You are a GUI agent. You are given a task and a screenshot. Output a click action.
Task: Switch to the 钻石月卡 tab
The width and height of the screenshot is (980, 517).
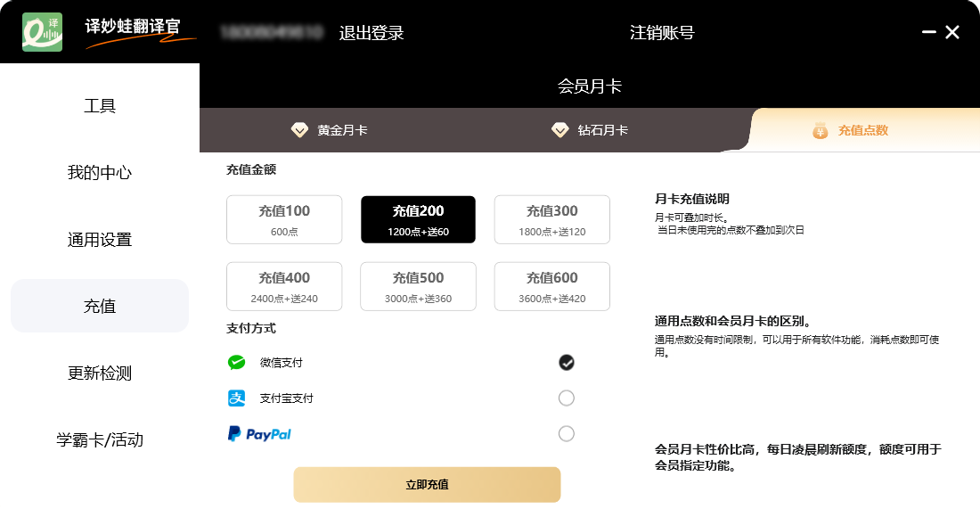[590, 130]
